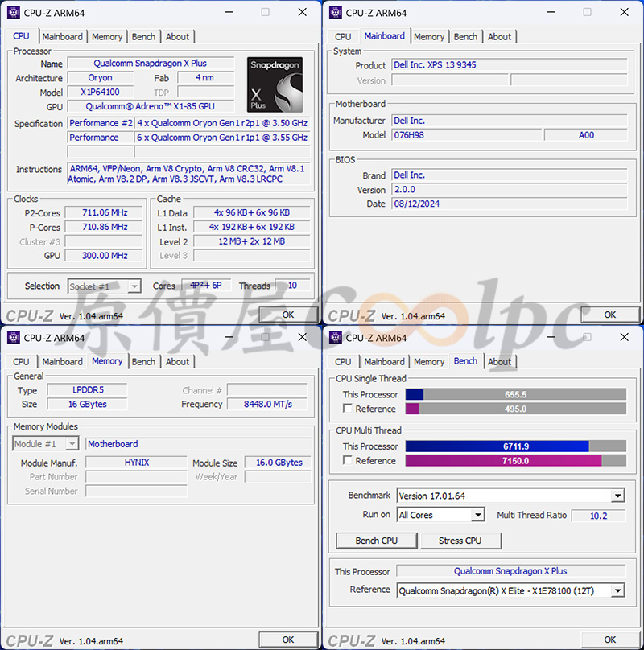Viewport: 644px width, 650px height.
Task: Open the Run on All Cores dropdown
Action: coord(440,515)
